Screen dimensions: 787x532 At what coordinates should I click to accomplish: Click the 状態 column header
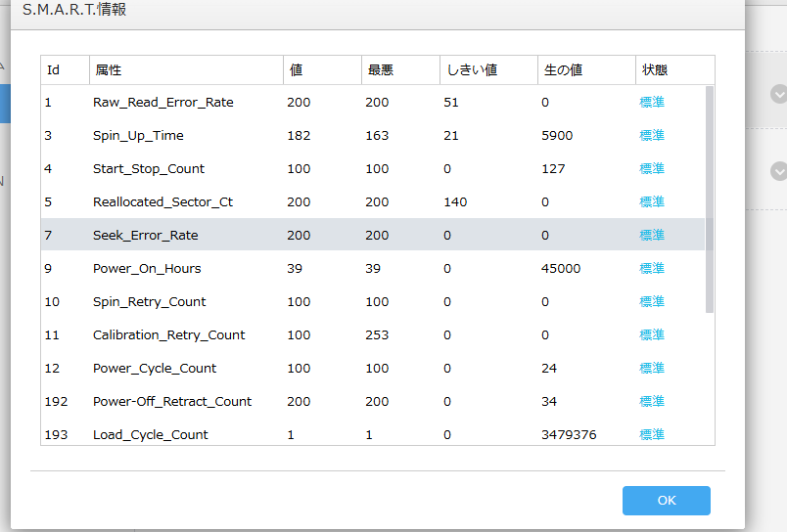655,70
